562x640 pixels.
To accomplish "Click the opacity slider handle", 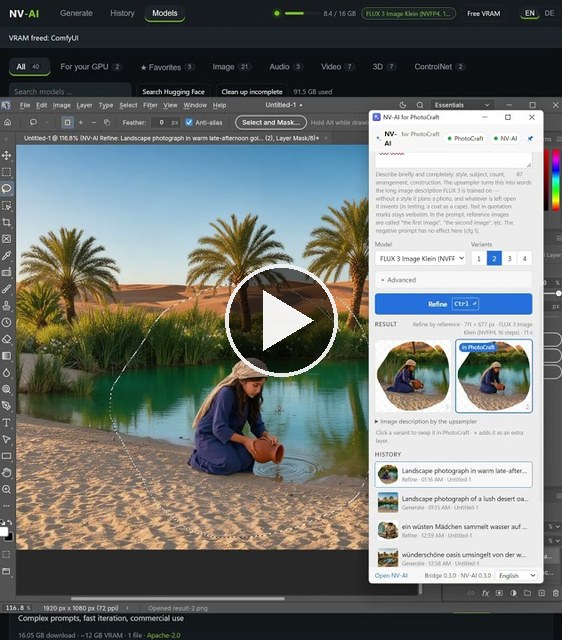I will click(558, 293).
